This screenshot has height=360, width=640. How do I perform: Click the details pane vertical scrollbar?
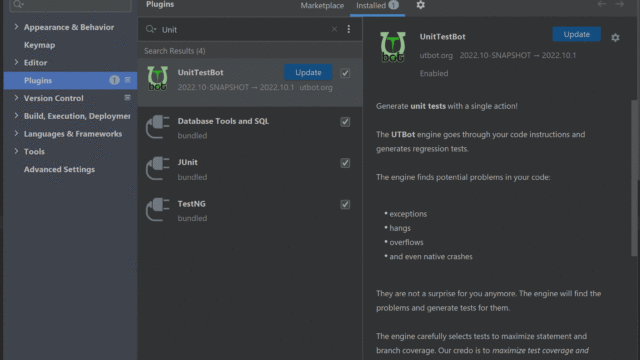coord(634,178)
